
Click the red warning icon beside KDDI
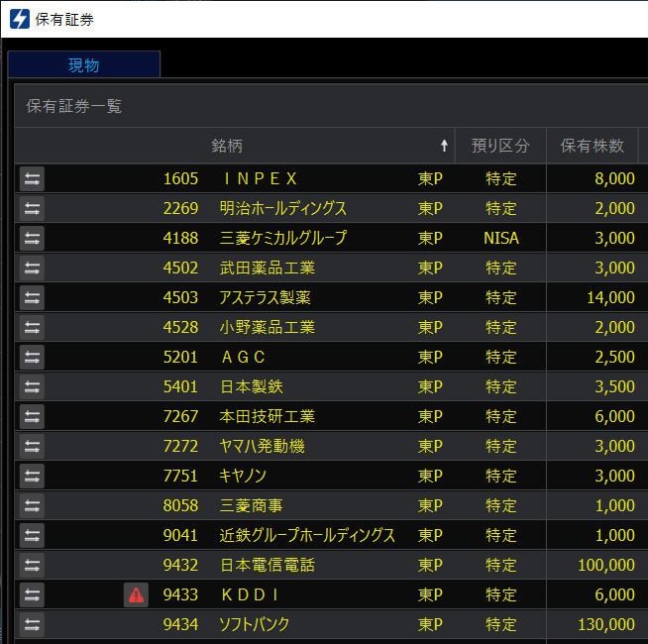[x=136, y=595]
